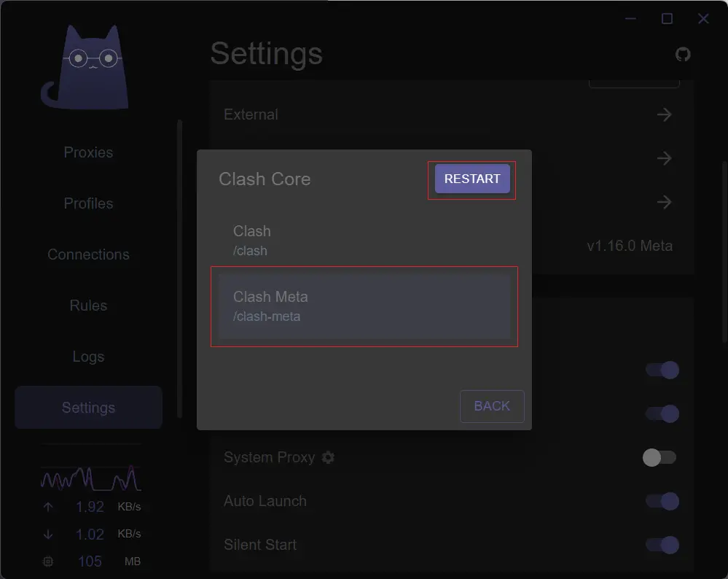This screenshot has height=579, width=728.
Task: Toggle the System Proxy switch
Action: pos(659,457)
